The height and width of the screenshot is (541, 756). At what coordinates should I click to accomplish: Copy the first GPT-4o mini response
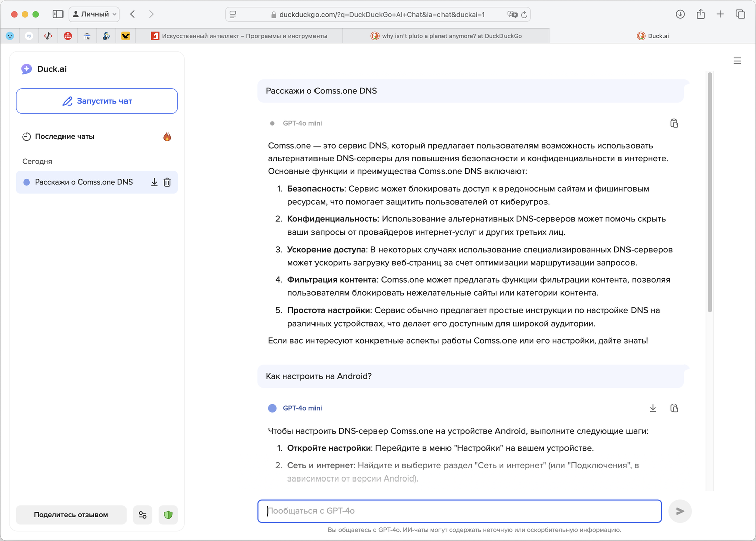click(x=674, y=123)
